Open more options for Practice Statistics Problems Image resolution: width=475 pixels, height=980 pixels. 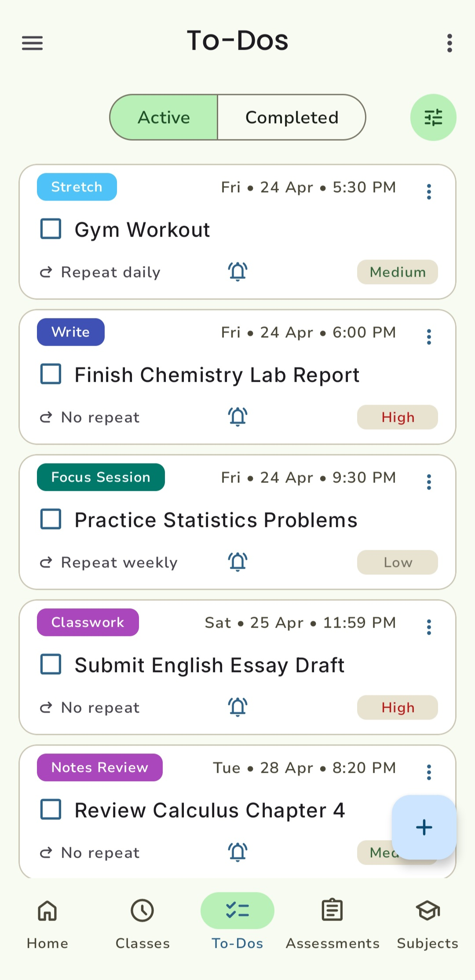[x=429, y=482]
